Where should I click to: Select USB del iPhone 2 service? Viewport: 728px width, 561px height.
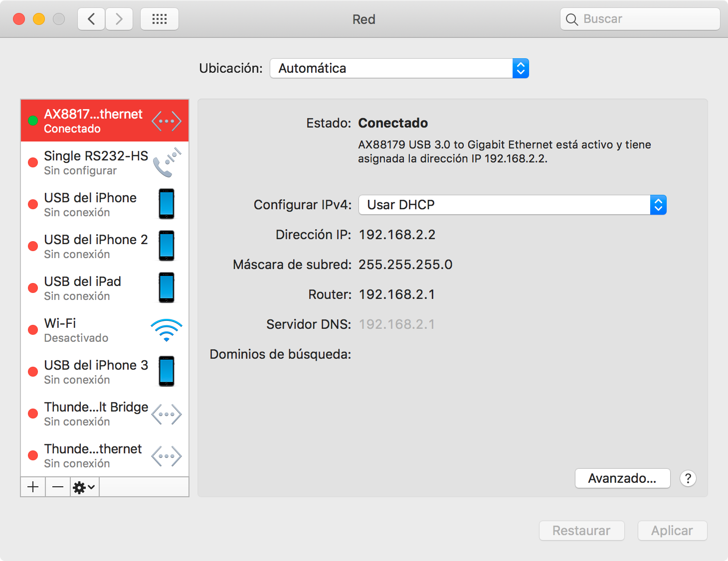105,247
